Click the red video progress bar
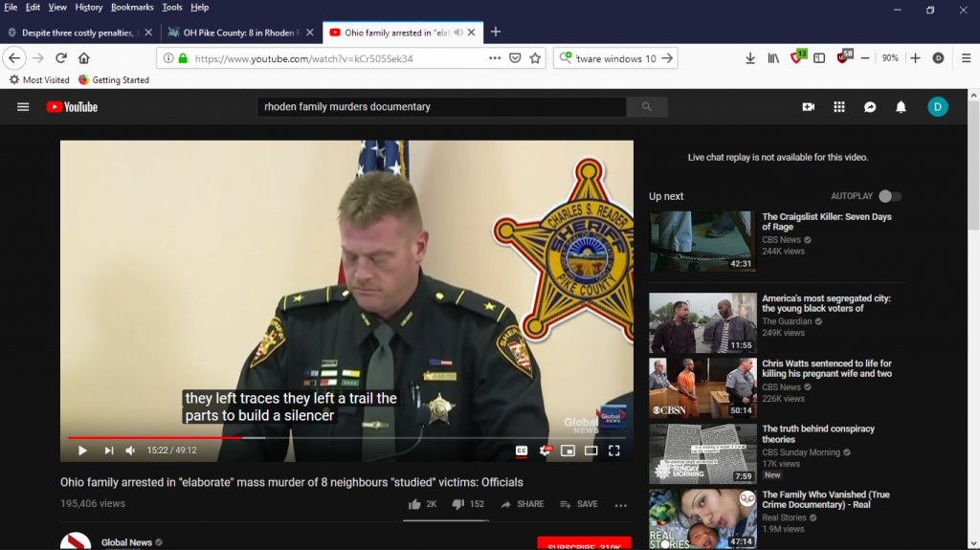The height and width of the screenshot is (550, 980). click(x=153, y=438)
